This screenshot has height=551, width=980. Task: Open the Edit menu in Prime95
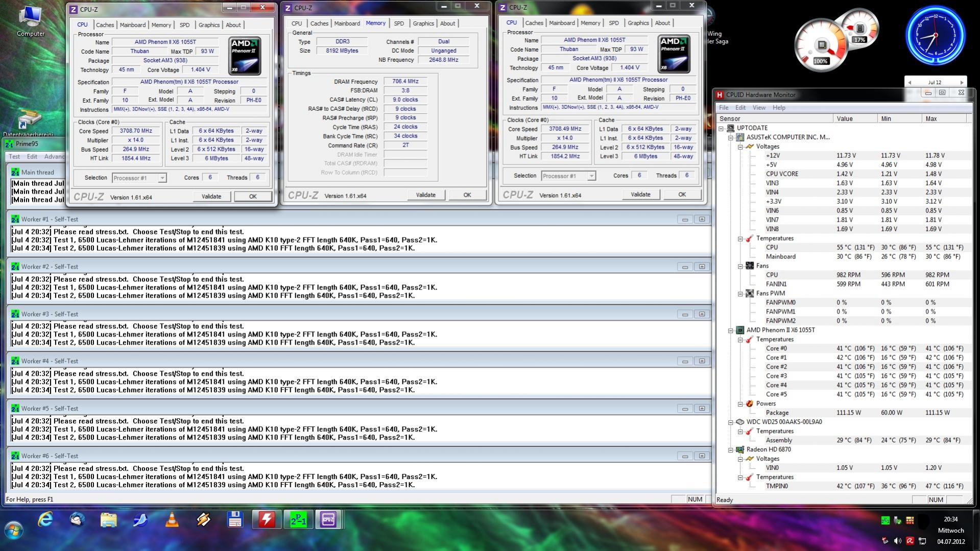tap(32, 157)
